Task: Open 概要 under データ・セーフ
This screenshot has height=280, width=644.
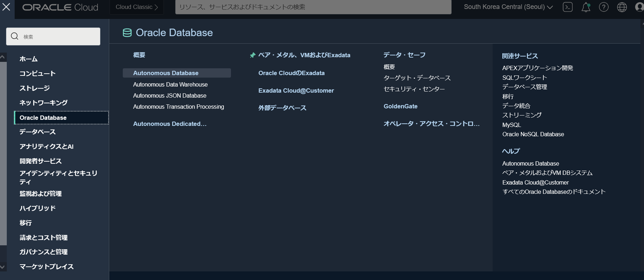Action: pyautogui.click(x=389, y=67)
